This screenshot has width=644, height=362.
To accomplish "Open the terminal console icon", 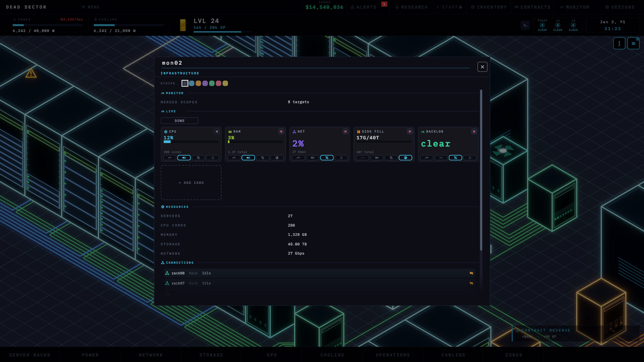I will pos(525,25).
